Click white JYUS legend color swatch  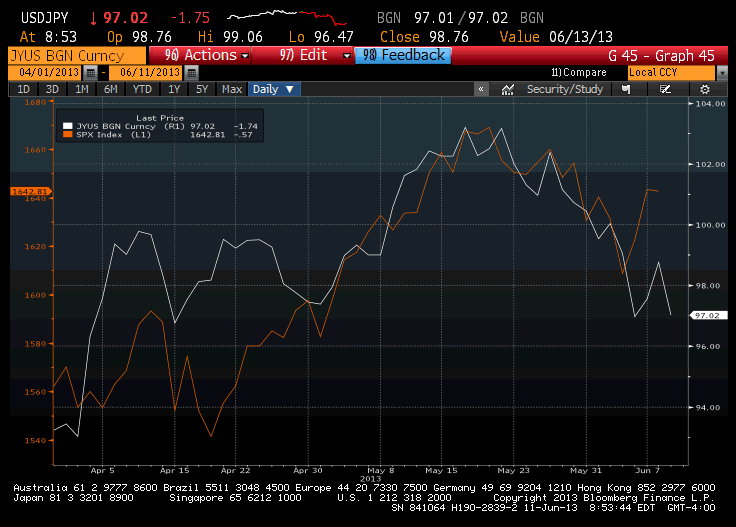pos(68,126)
